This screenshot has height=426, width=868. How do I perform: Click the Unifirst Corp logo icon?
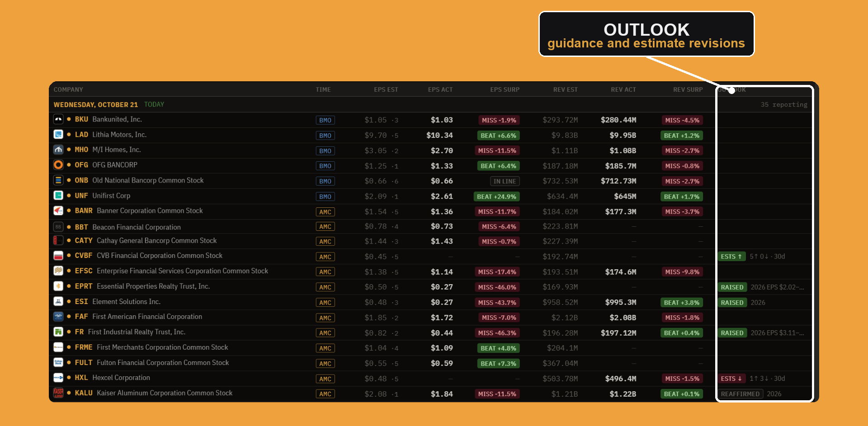coord(58,196)
